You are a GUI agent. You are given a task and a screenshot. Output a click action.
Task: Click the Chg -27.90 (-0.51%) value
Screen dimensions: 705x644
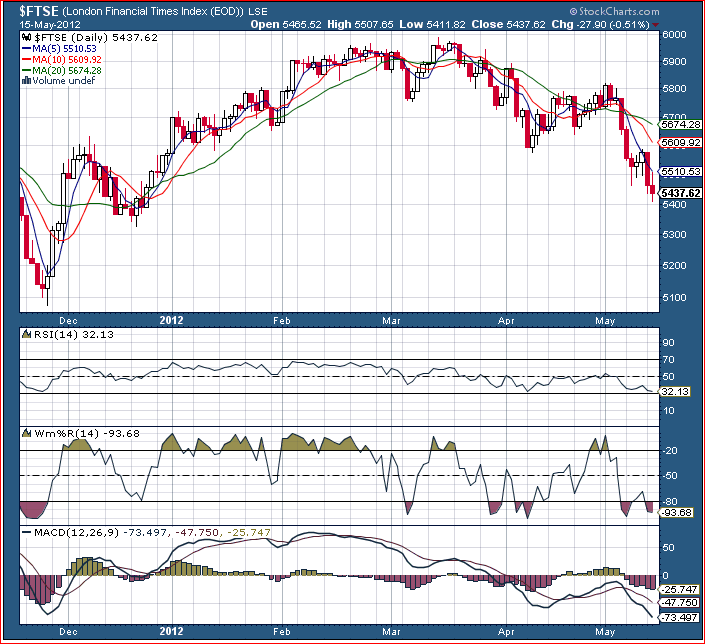(600, 24)
